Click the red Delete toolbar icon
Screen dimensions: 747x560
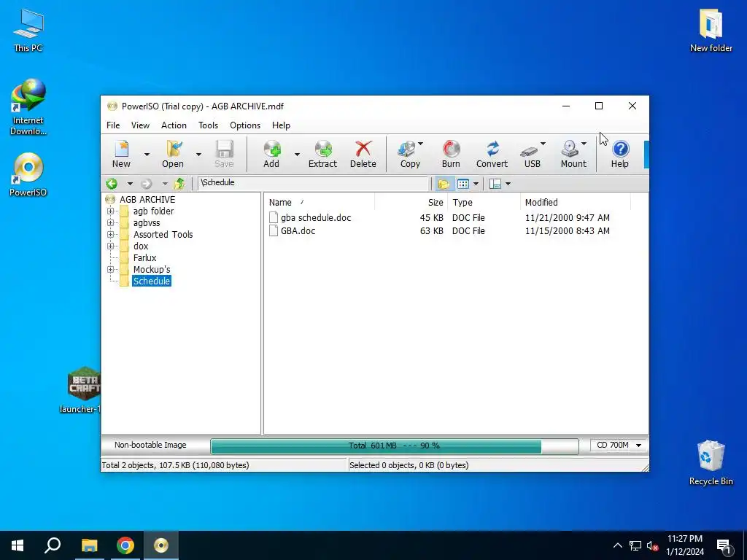coord(363,154)
